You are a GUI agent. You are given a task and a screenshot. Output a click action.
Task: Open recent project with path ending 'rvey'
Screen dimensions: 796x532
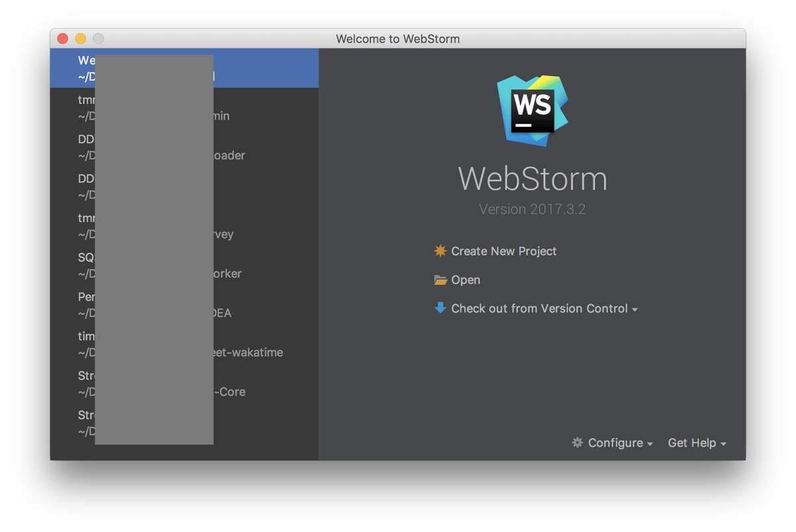click(184, 226)
